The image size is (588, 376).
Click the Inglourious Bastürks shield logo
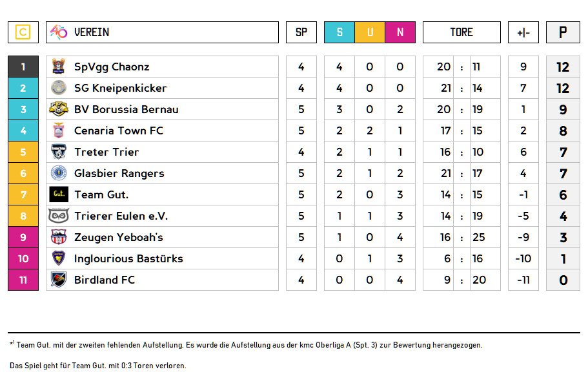(59, 258)
